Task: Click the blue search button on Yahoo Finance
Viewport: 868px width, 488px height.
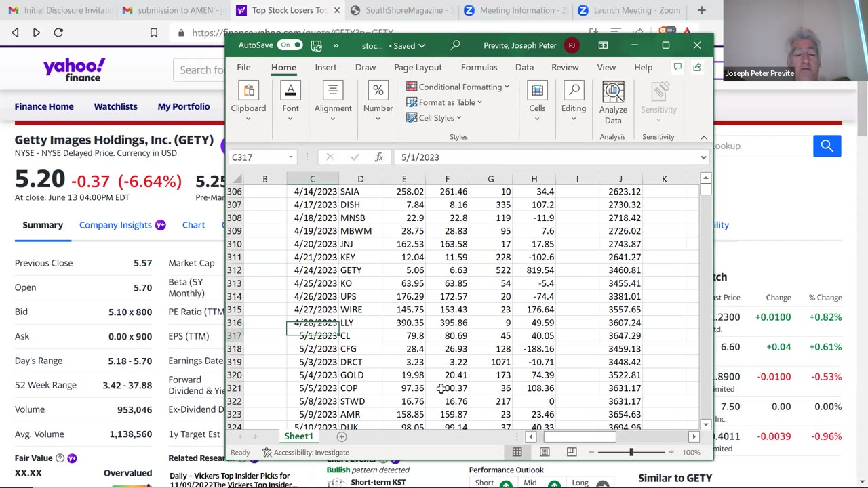Action: pos(827,146)
